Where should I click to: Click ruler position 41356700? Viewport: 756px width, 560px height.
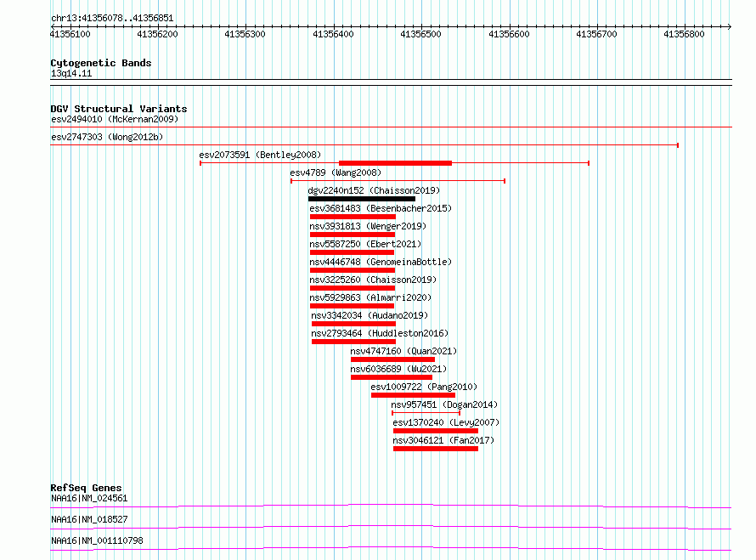coord(597,34)
